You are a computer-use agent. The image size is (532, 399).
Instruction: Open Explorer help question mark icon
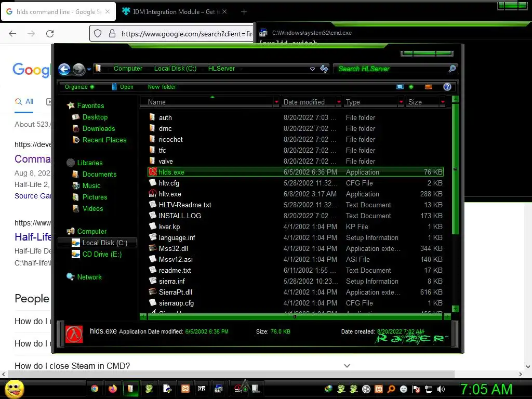[x=447, y=87]
